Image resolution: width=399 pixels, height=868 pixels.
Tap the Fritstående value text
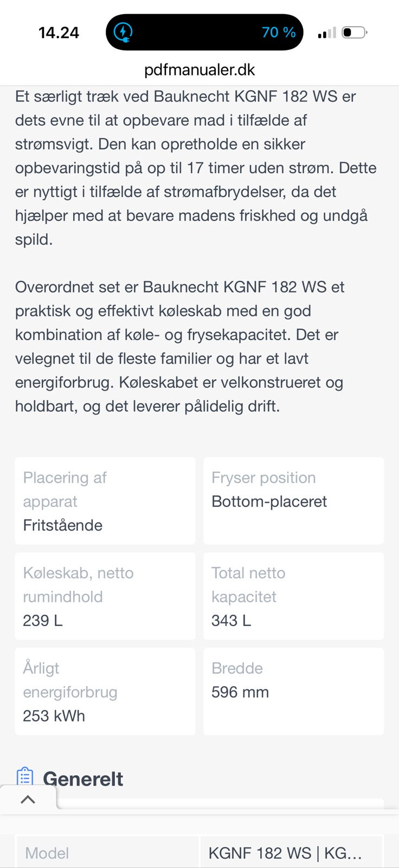63,525
